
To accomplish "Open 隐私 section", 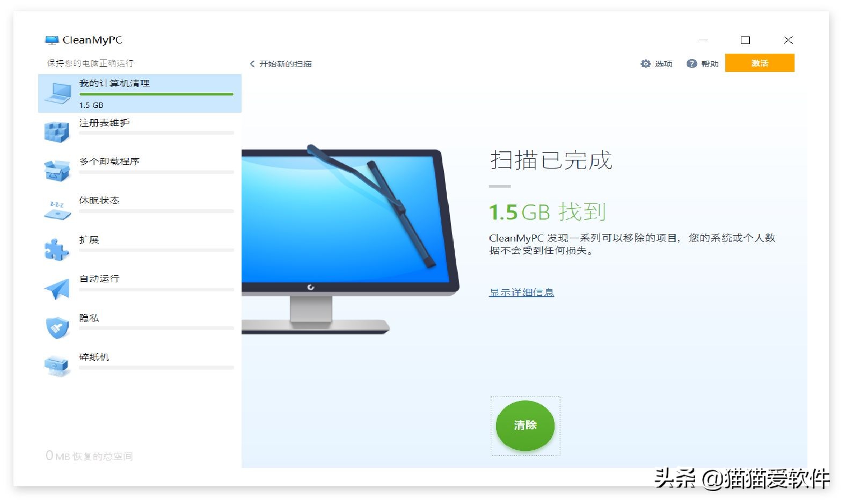I will click(140, 328).
